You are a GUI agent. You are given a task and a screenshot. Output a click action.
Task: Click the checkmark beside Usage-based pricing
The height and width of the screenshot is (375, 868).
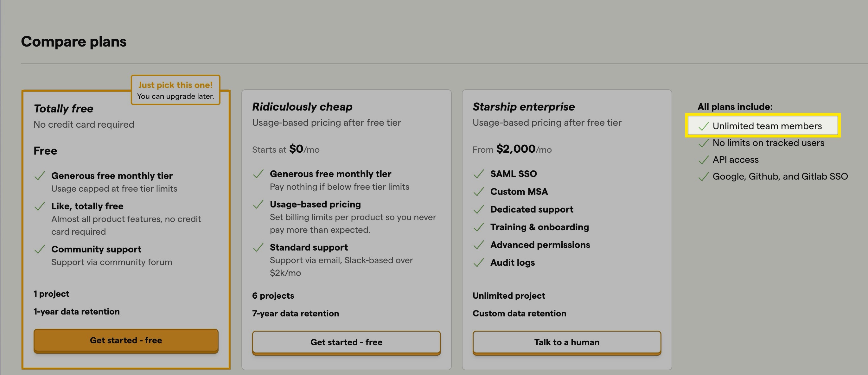pyautogui.click(x=258, y=204)
